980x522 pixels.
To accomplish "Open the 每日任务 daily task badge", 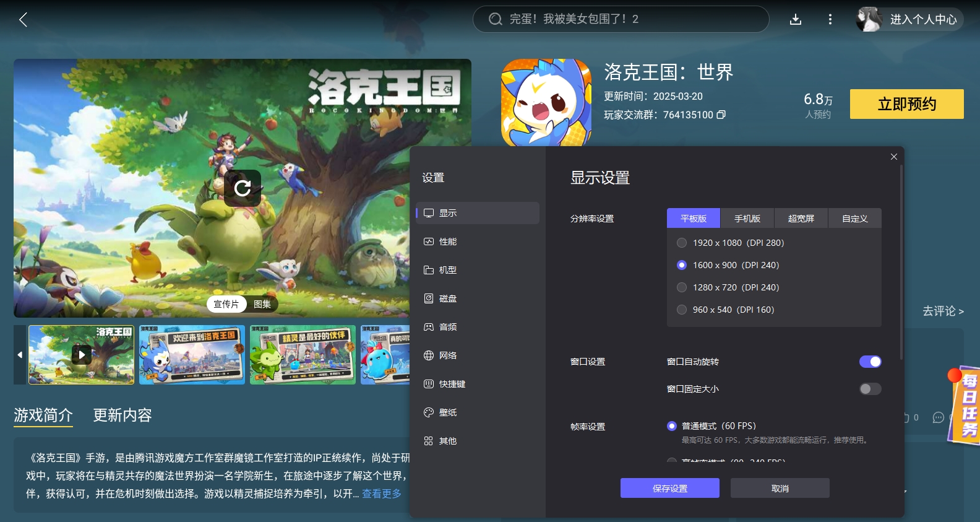I will [x=964, y=406].
